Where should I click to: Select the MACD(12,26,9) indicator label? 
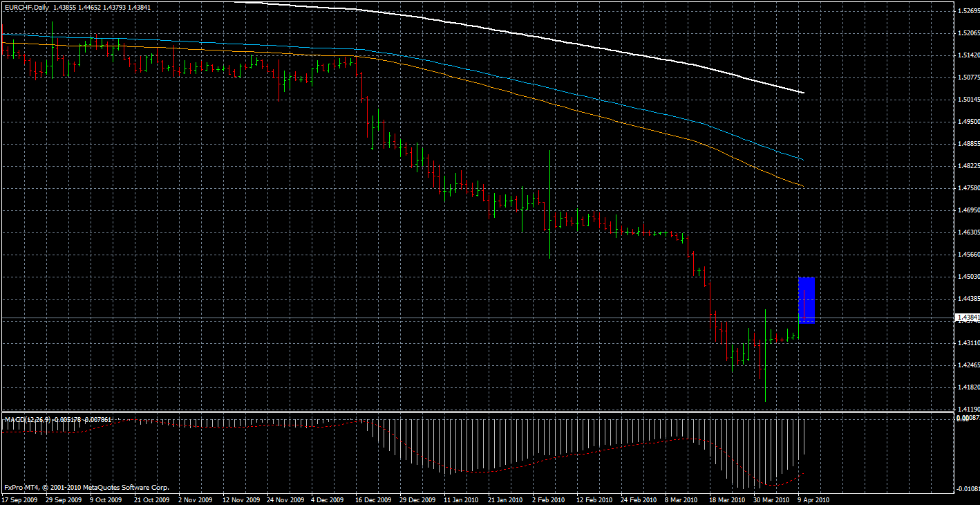point(28,419)
